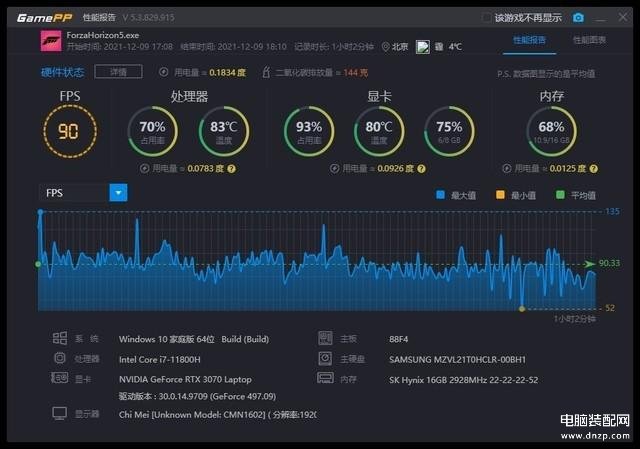The image size is (640, 449).
Task: Click the 90.33 average value label
Action: [x=609, y=263]
